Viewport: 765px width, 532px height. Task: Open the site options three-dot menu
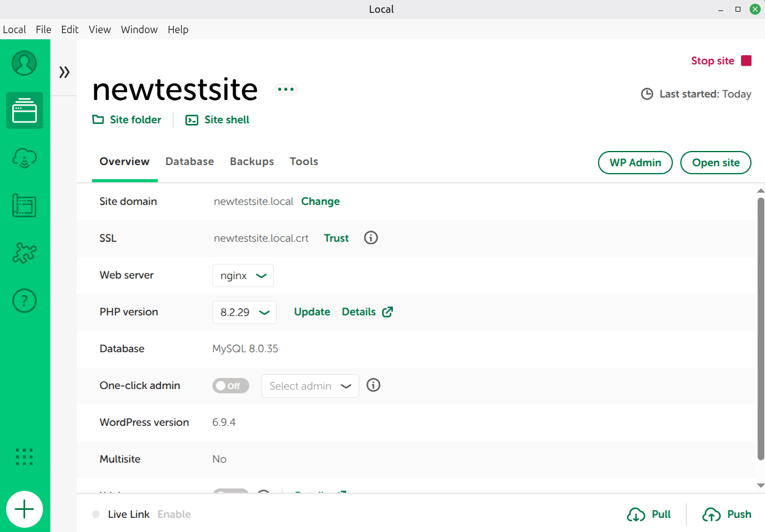pyautogui.click(x=285, y=90)
